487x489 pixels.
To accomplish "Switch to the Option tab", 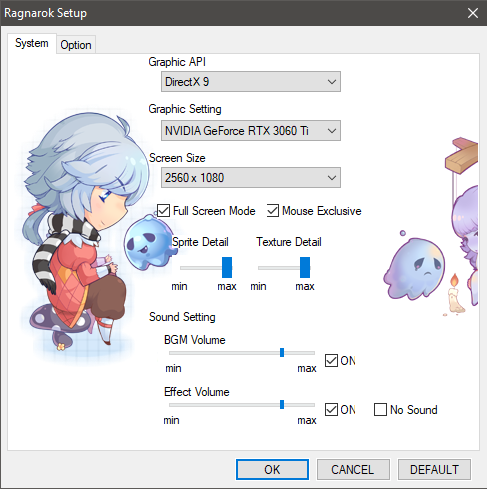I will [76, 45].
